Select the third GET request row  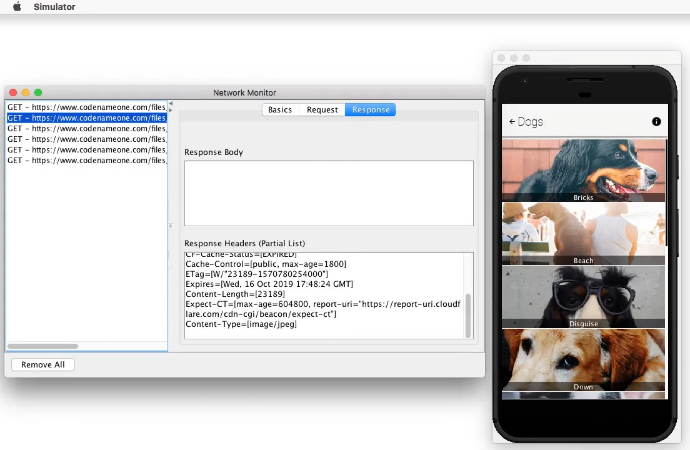pos(87,128)
